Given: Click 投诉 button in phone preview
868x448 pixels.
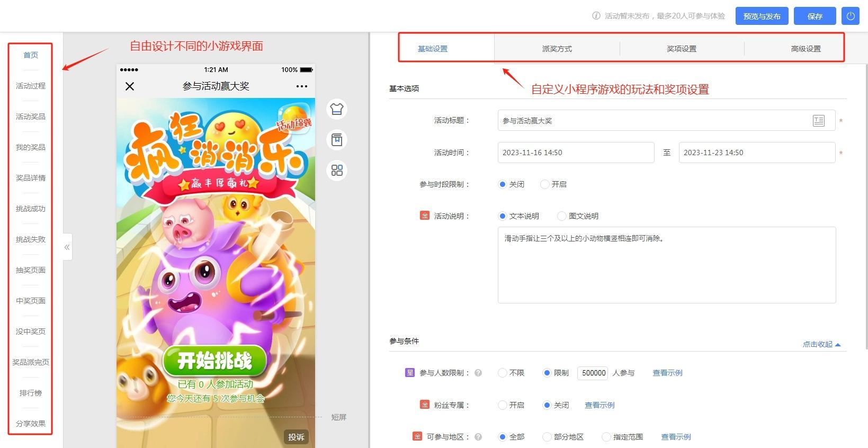Looking at the screenshot, I should pyautogui.click(x=296, y=437).
